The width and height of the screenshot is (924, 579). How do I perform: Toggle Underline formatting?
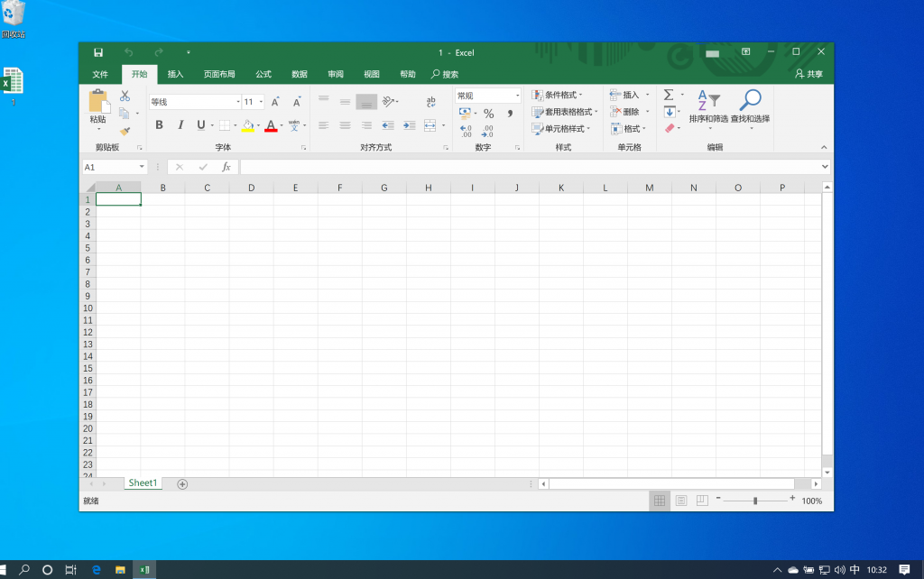201,124
